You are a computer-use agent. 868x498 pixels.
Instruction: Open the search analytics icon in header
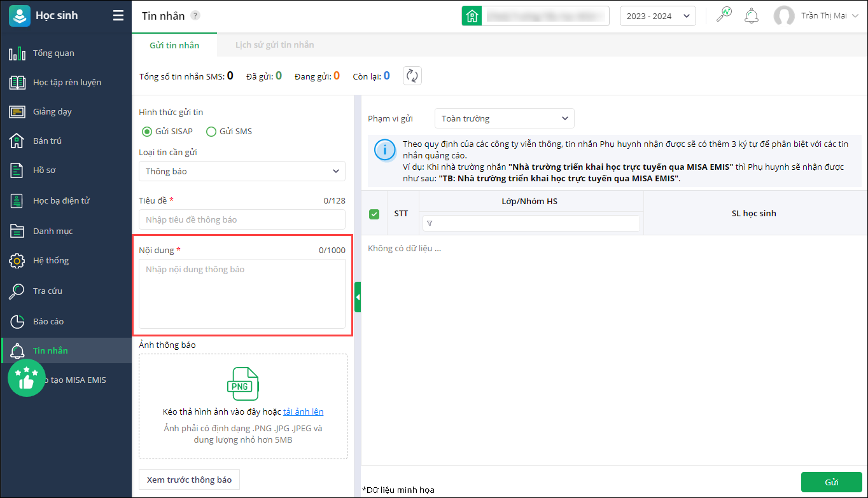[x=724, y=15]
